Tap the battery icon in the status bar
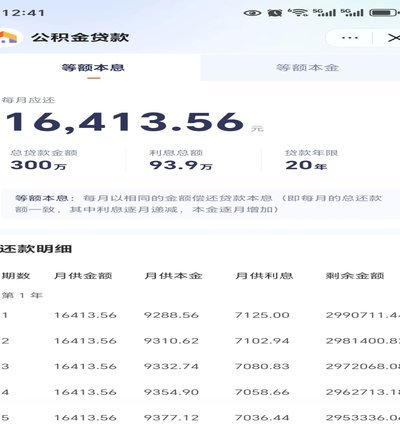The width and height of the screenshot is (400, 425). [x=383, y=13]
